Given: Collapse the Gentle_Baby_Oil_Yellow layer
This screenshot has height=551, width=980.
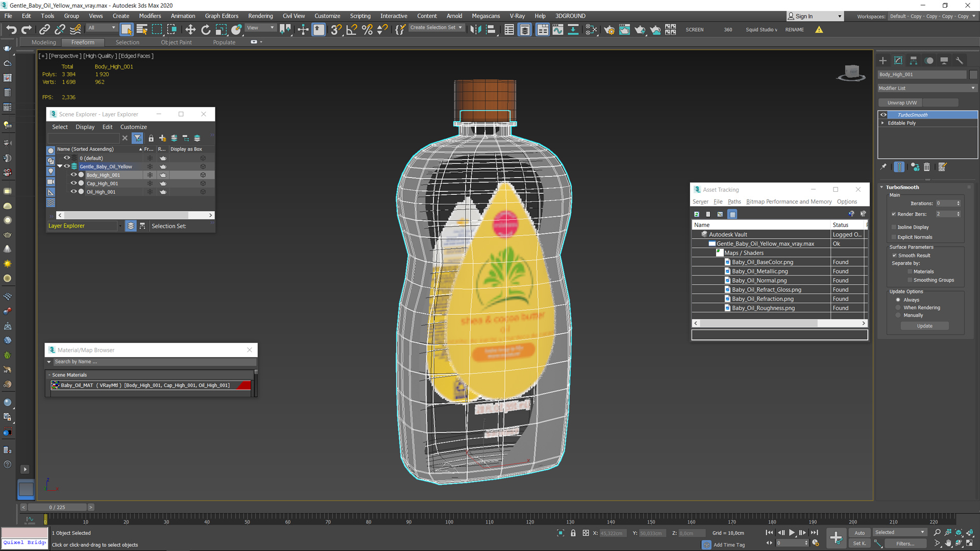Looking at the screenshot, I should click(x=60, y=166).
